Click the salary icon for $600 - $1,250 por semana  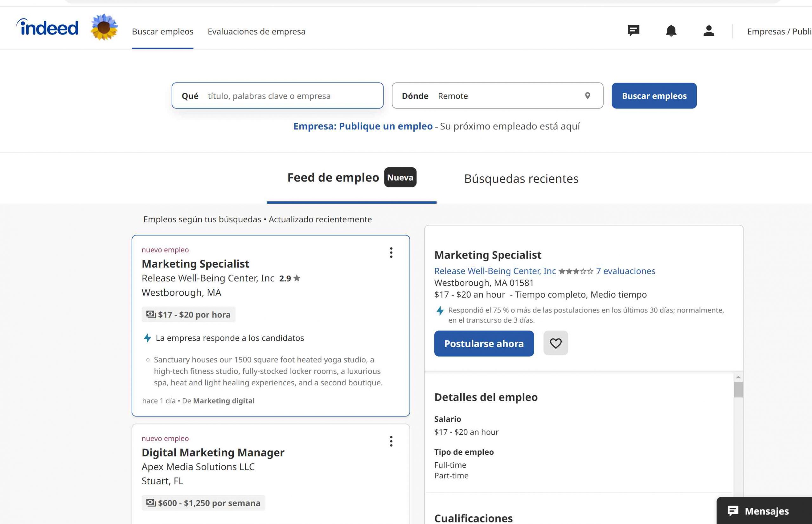pyautogui.click(x=151, y=502)
